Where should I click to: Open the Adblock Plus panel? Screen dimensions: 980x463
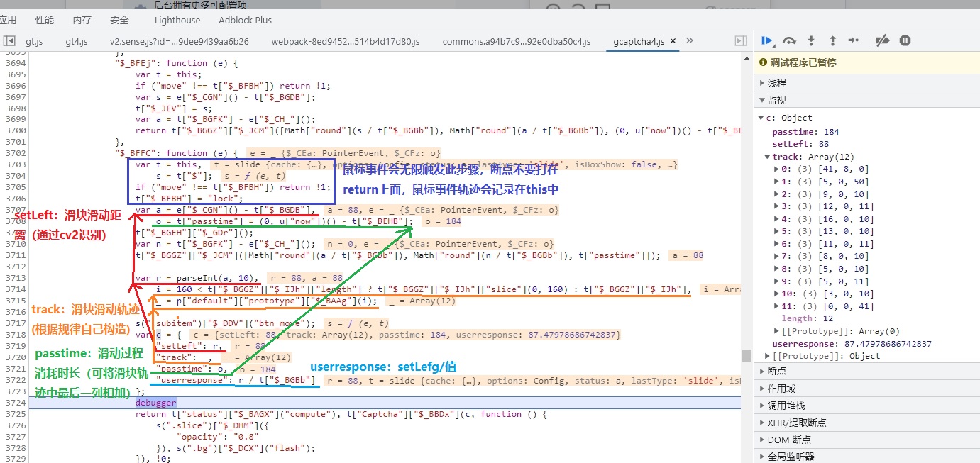click(245, 20)
